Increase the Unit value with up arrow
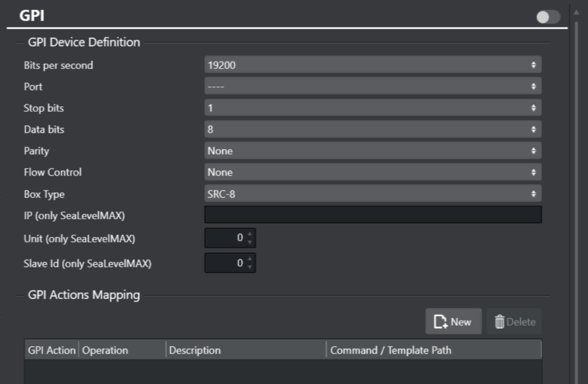The width and height of the screenshot is (588, 384). pos(250,234)
